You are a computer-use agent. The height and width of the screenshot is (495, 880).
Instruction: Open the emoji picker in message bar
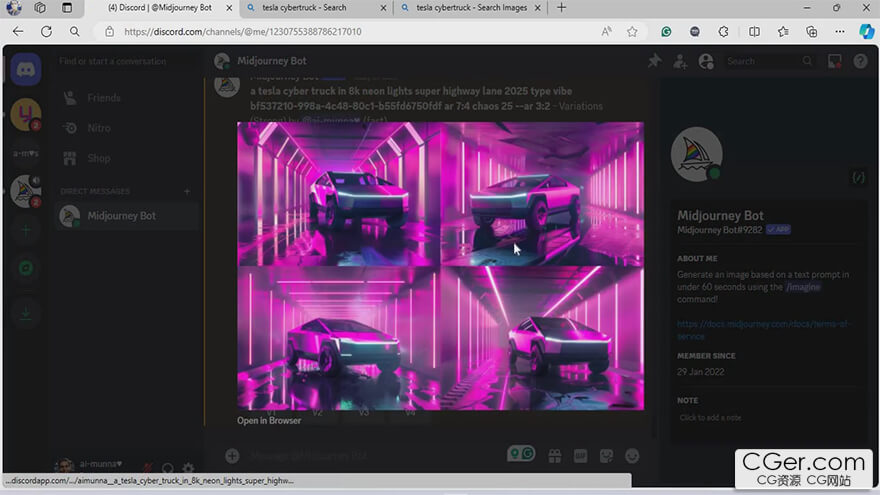click(x=632, y=456)
